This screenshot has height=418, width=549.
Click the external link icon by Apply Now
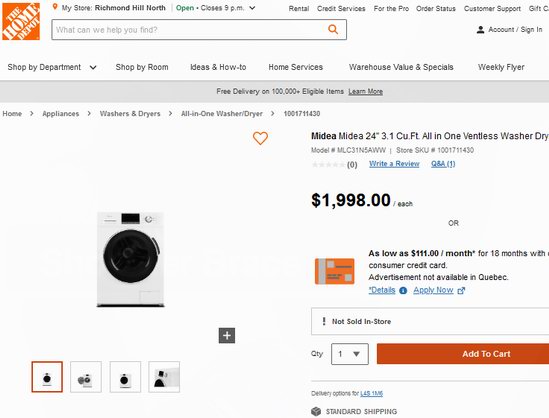click(x=461, y=290)
